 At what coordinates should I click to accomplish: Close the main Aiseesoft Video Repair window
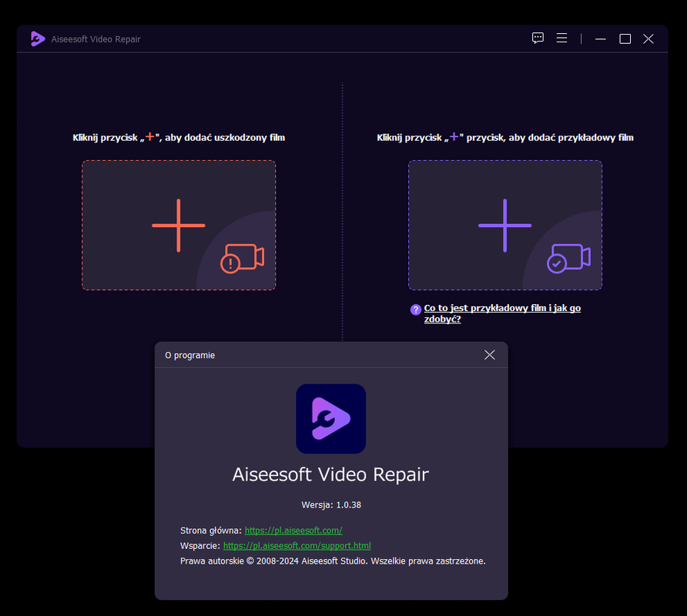648,39
